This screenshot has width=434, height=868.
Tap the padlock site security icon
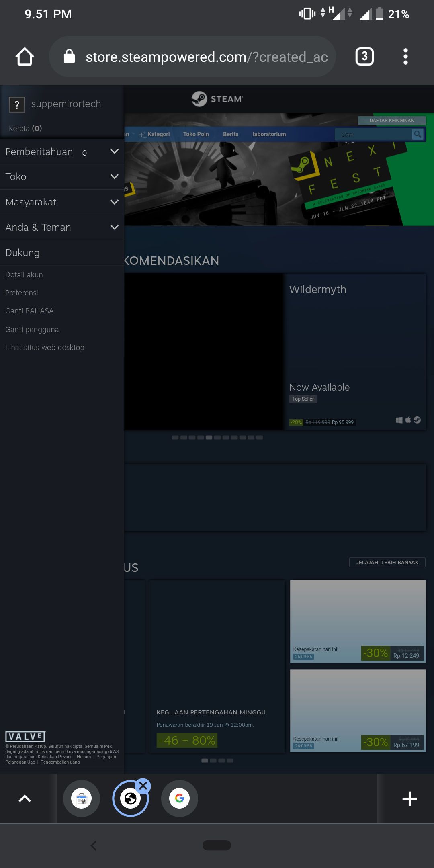[69, 57]
